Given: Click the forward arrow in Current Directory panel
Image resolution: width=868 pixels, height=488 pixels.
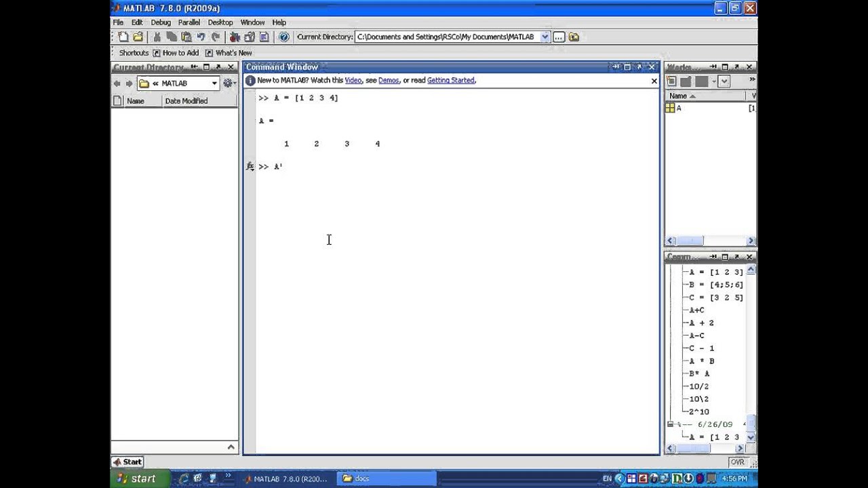Looking at the screenshot, I should (129, 83).
